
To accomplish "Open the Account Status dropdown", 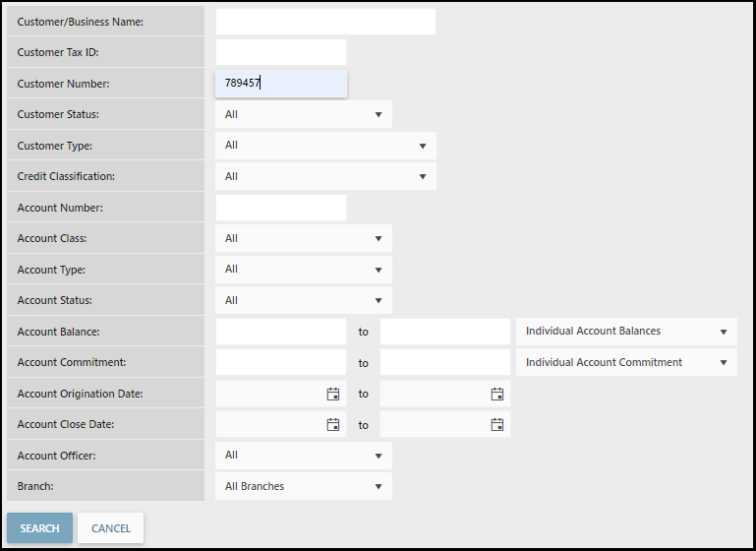I will 303,300.
